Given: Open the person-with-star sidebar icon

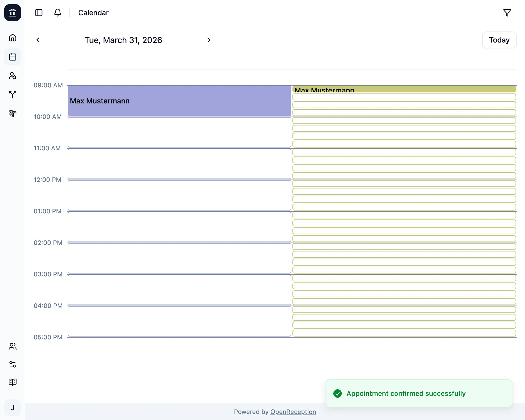Looking at the screenshot, I should click(13, 76).
